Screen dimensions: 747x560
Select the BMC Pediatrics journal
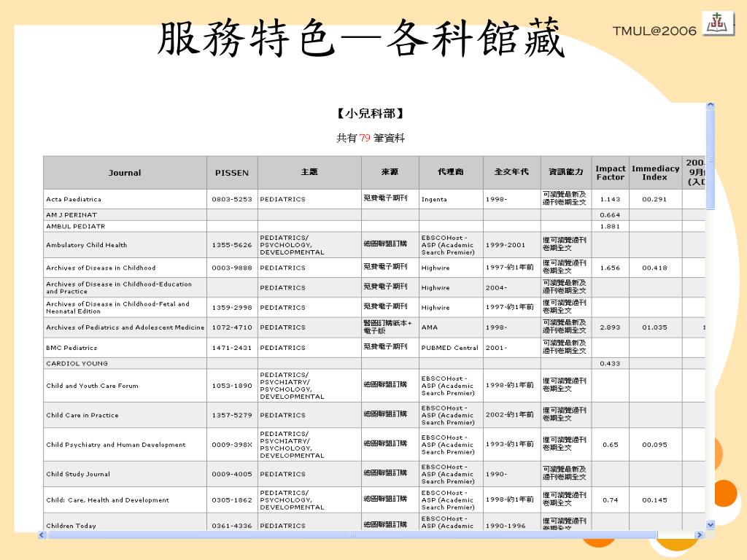71,348
